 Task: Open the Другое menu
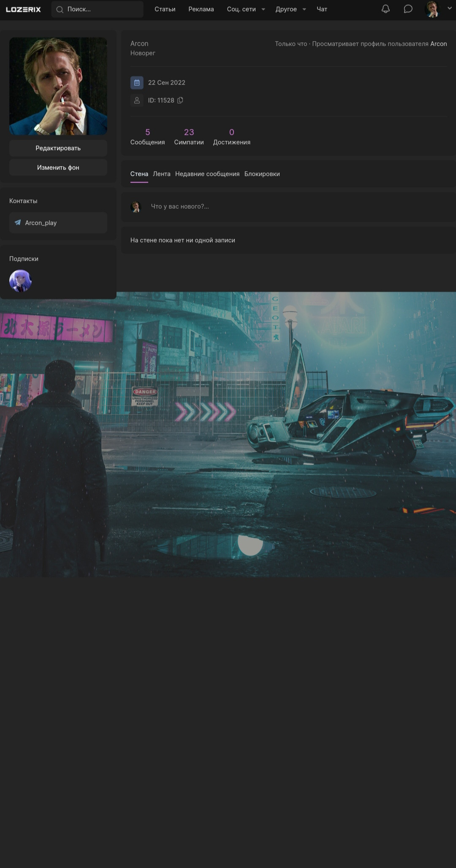286,9
